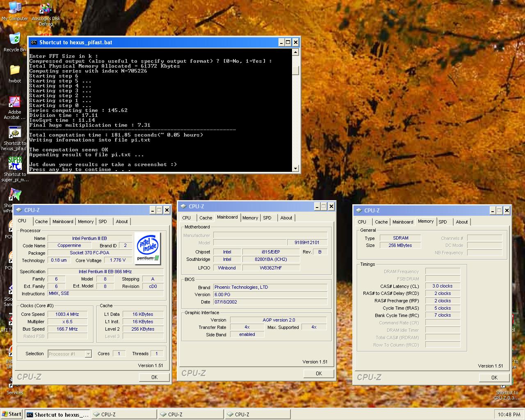This screenshot has width=525, height=420.
Task: Select CPU tab in right CPU-Z window
Action: (362, 222)
